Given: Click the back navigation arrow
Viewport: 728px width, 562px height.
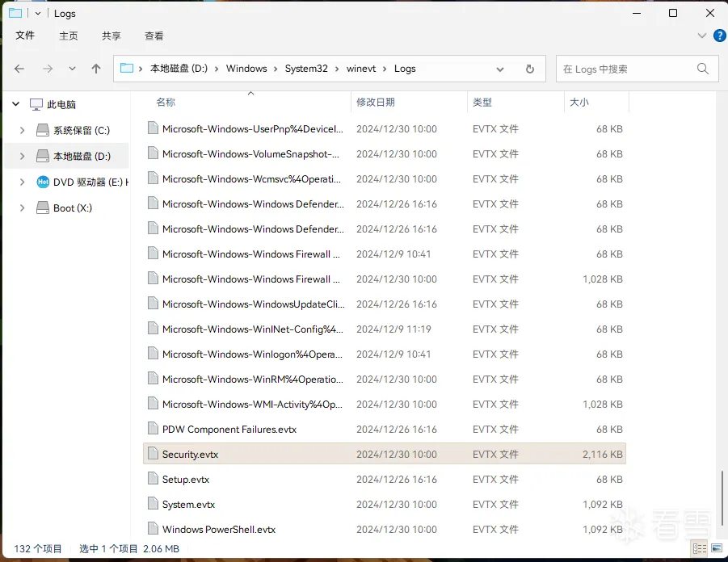Looking at the screenshot, I should 19,69.
